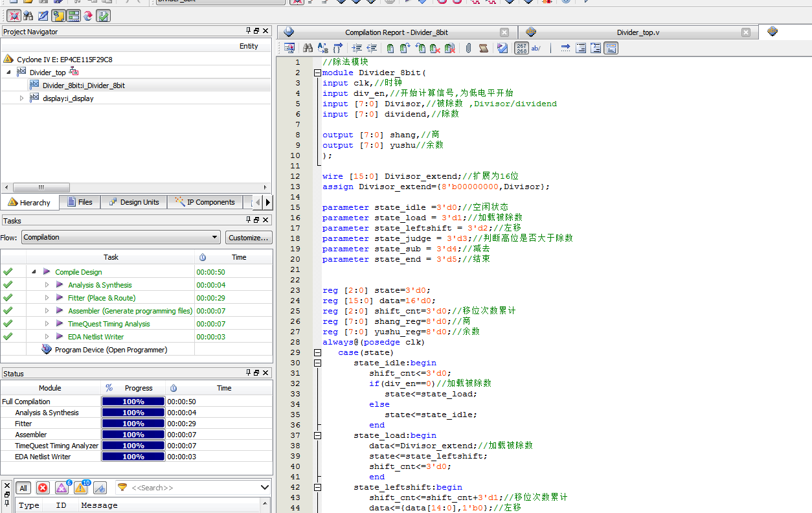812x513 pixels.
Task: Click the Customize... button
Action: coord(249,238)
